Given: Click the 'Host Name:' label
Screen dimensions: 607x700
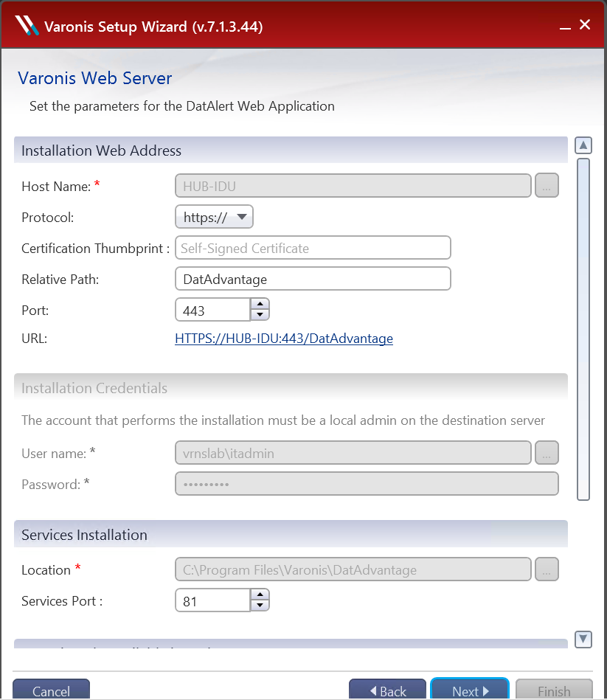Looking at the screenshot, I should (x=56, y=186).
